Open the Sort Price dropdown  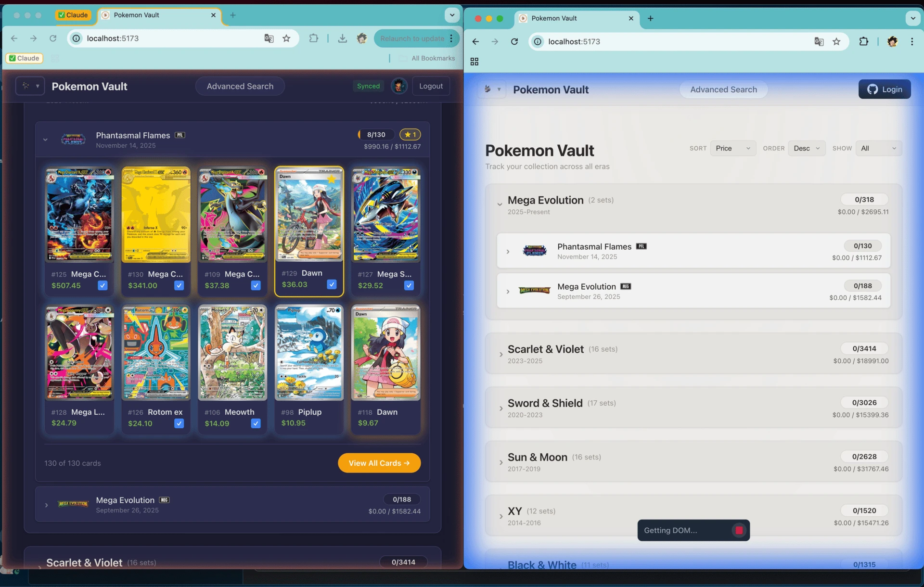tap(732, 148)
